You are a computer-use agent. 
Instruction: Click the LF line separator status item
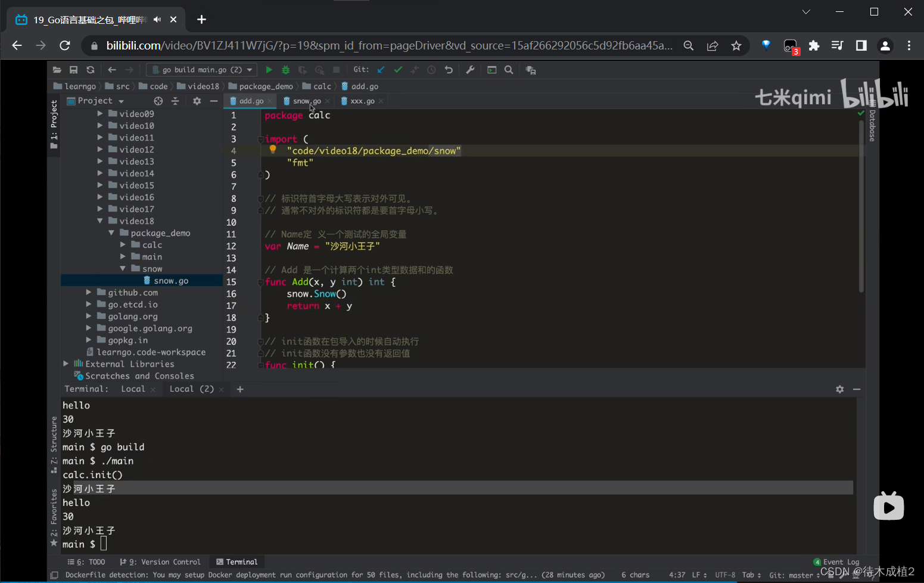[699, 575]
